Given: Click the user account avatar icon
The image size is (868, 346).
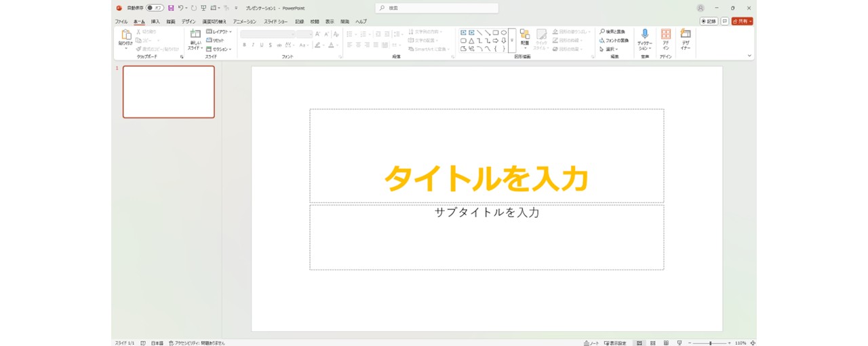Looking at the screenshot, I should tap(701, 8).
